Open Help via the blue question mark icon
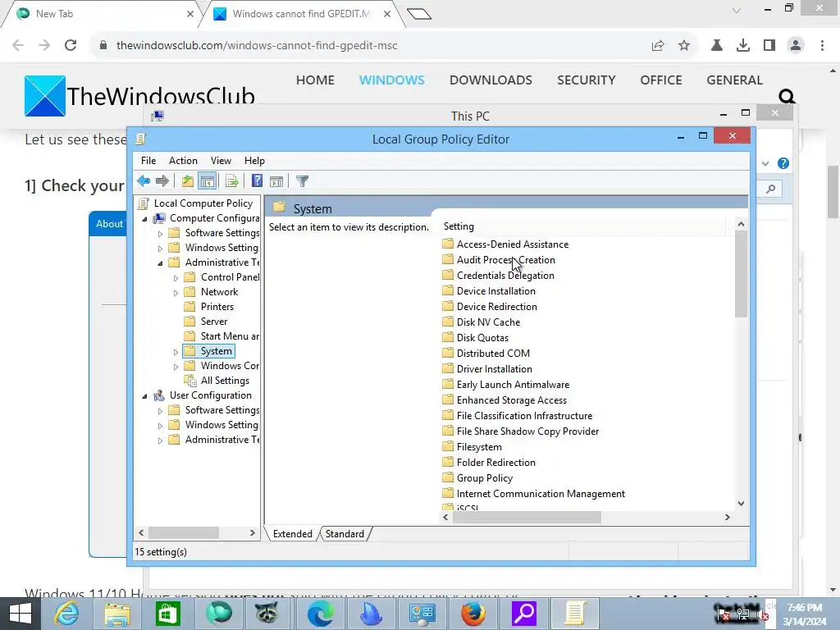The height and width of the screenshot is (630, 840). point(257,181)
